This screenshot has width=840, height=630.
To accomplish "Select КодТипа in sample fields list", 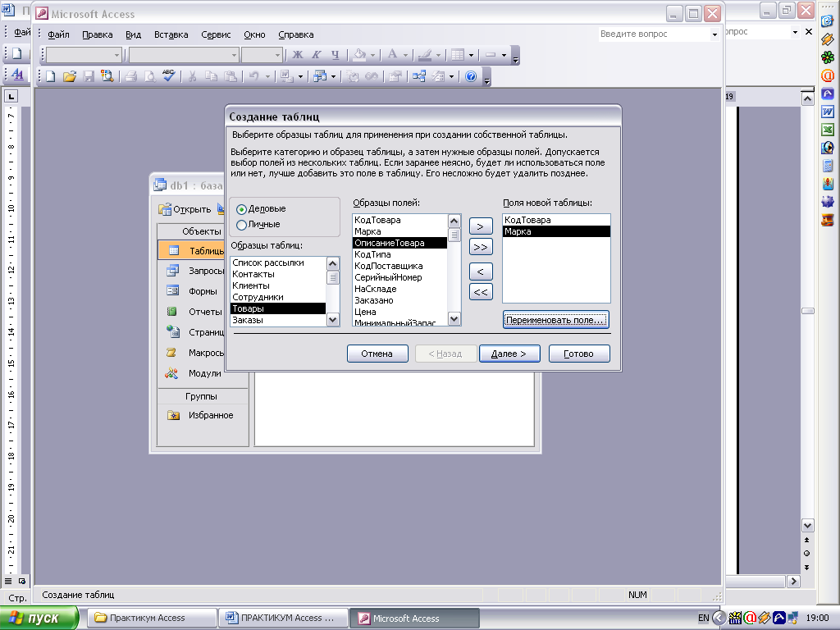I will [x=399, y=254].
